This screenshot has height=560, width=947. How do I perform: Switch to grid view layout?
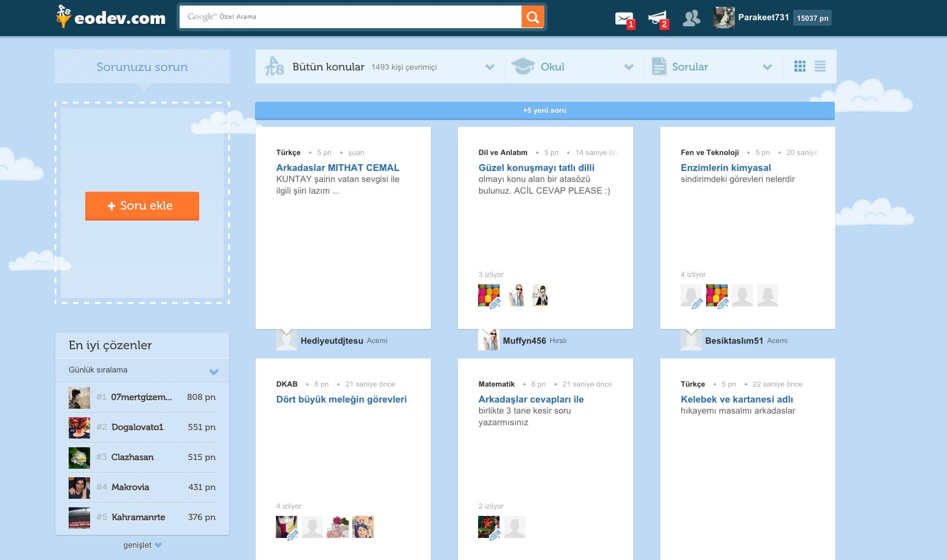800,66
